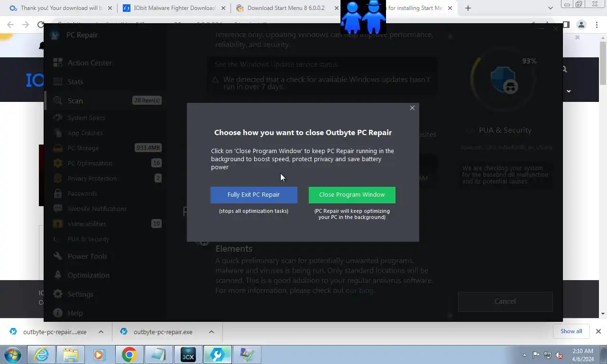Click Cancel scan button in PC Repair

505,301
